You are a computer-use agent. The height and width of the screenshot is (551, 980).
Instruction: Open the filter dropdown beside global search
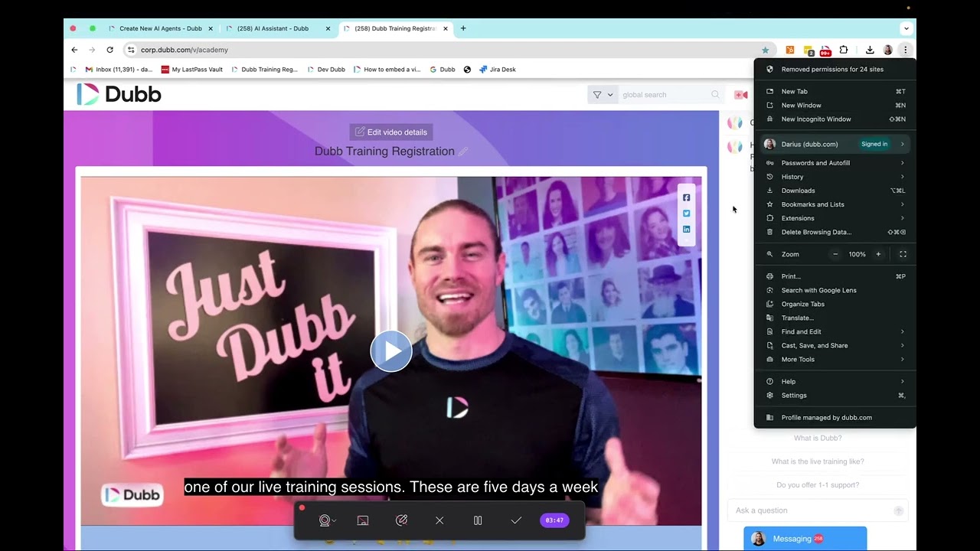[x=603, y=95]
